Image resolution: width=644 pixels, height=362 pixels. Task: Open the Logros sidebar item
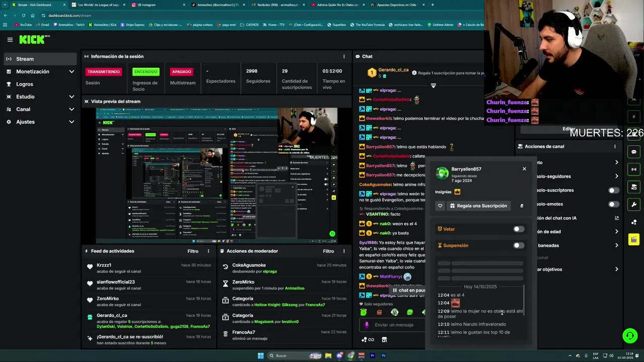tap(40, 84)
